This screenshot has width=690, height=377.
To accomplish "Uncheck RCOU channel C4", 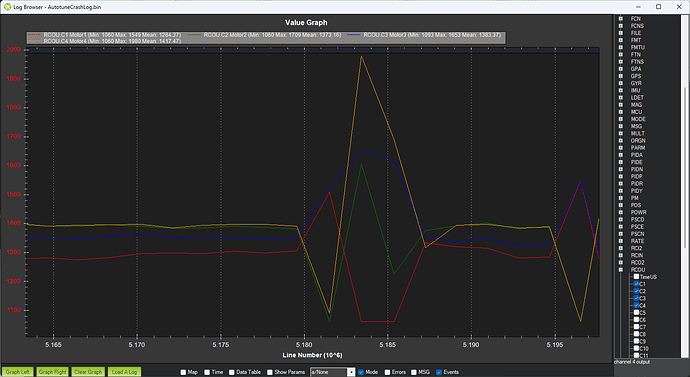I will (636, 305).
